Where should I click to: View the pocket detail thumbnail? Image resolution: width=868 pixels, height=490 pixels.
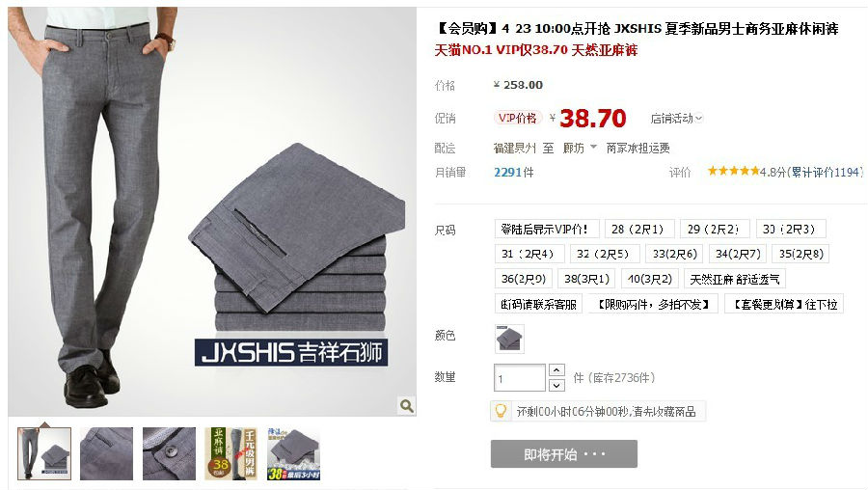pyautogui.click(x=106, y=453)
